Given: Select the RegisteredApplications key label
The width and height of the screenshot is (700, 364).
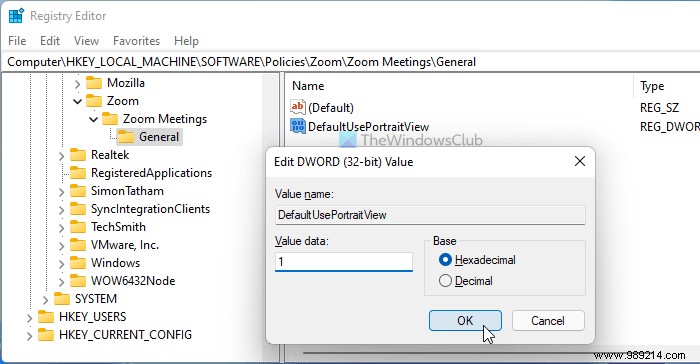Looking at the screenshot, I should point(151,173).
